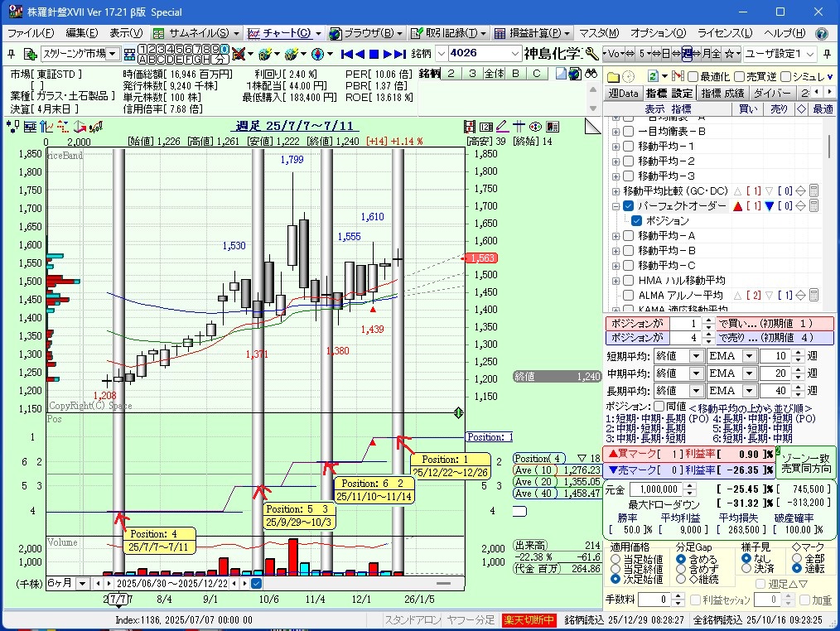Expand the 移動平均－A tree node
Image resolution: width=840 pixels, height=631 pixels.
[616, 235]
